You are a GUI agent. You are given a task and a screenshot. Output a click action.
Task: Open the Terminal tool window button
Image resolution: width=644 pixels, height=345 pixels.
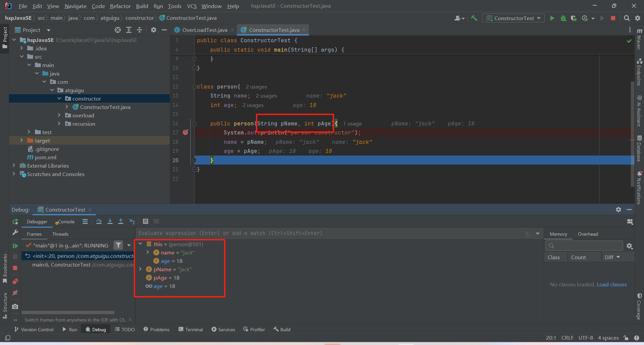(191, 330)
